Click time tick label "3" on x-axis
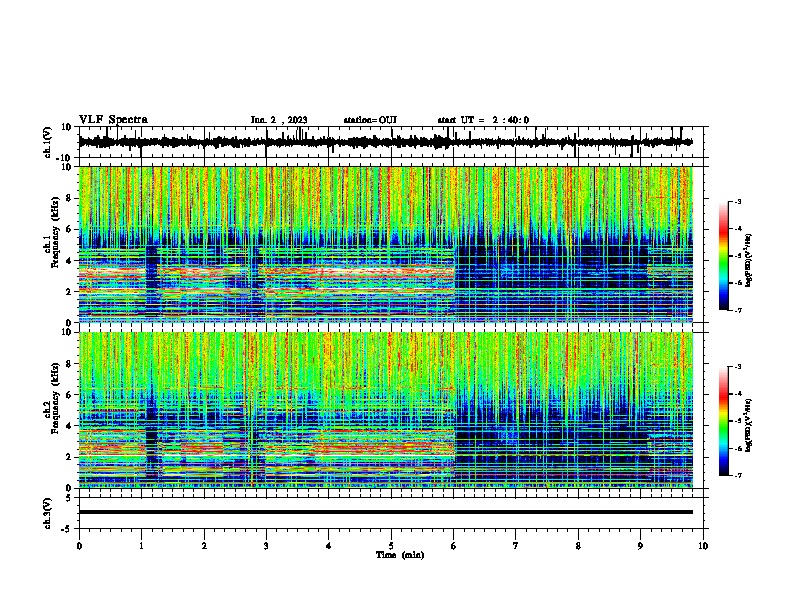 (266, 546)
